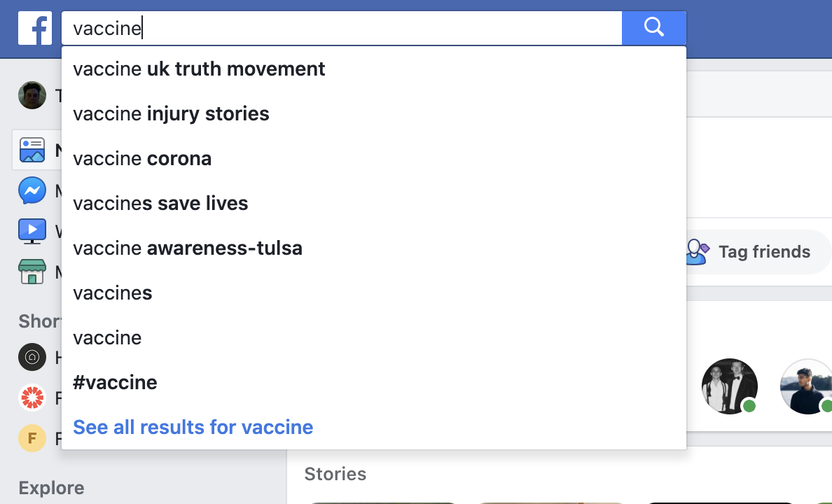
Task: Choose the "vaccines save lives" suggestion
Action: [x=160, y=203]
